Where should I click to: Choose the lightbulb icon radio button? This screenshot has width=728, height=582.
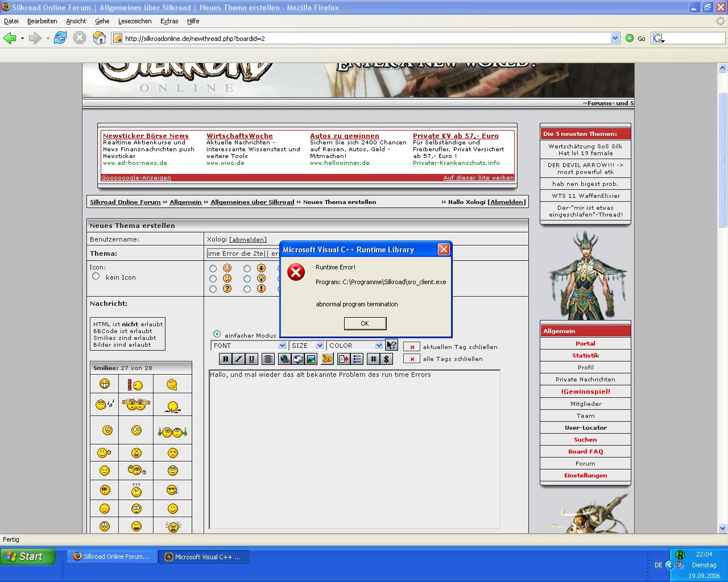247,278
